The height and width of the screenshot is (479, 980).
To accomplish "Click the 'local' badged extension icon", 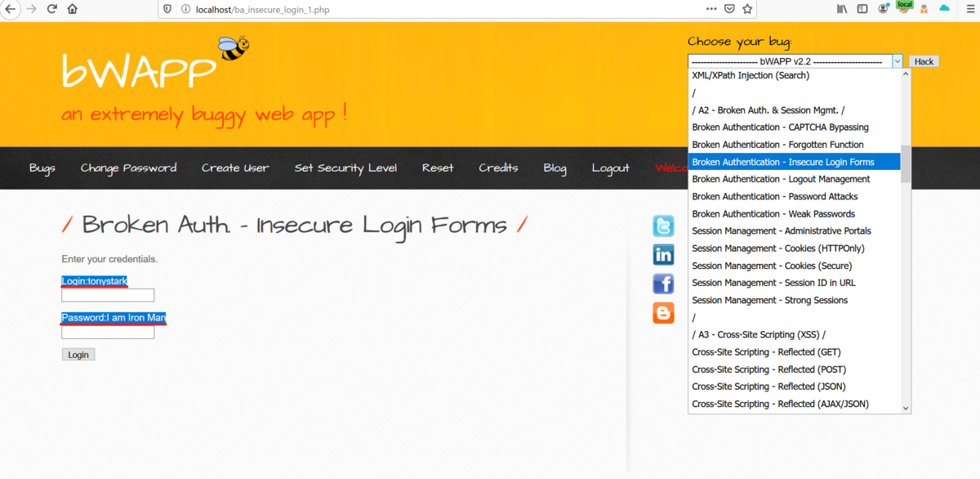I will pyautogui.click(x=903, y=7).
